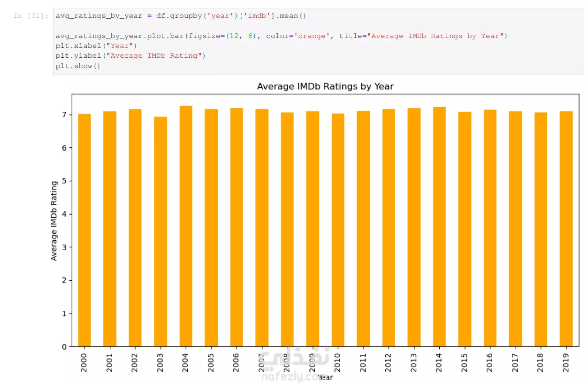Click the 2012 x-axis tick label
The width and height of the screenshot is (588, 383).
click(389, 362)
